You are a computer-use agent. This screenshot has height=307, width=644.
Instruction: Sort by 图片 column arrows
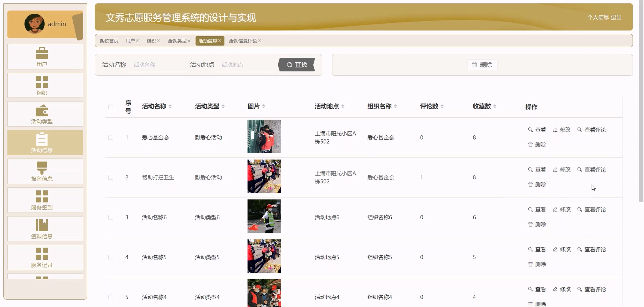click(x=263, y=106)
